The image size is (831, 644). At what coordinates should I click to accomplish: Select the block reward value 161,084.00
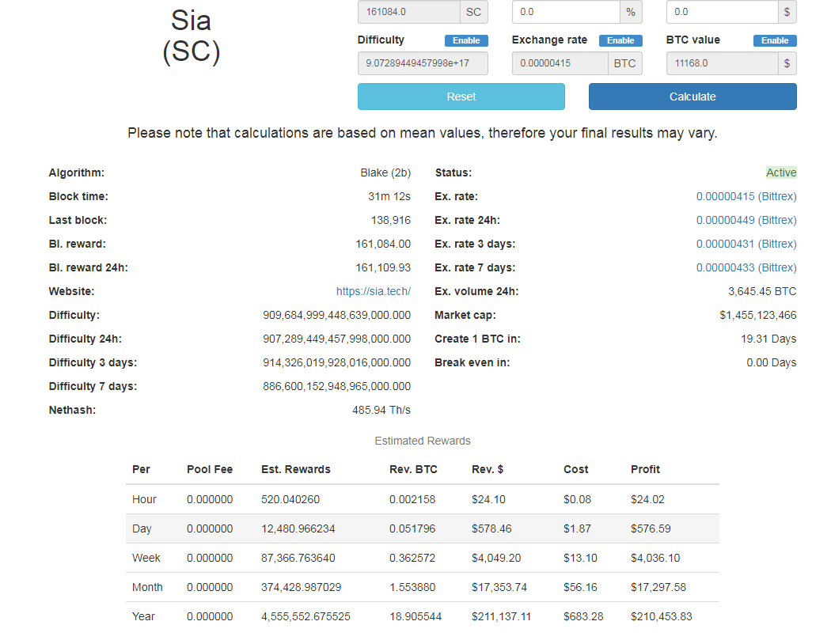(x=382, y=244)
